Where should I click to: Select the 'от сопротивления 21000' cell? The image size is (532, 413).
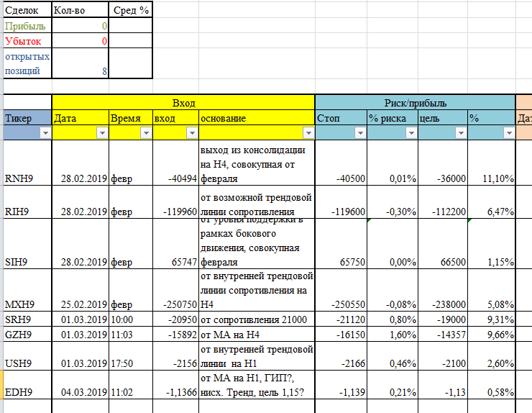pyautogui.click(x=257, y=319)
